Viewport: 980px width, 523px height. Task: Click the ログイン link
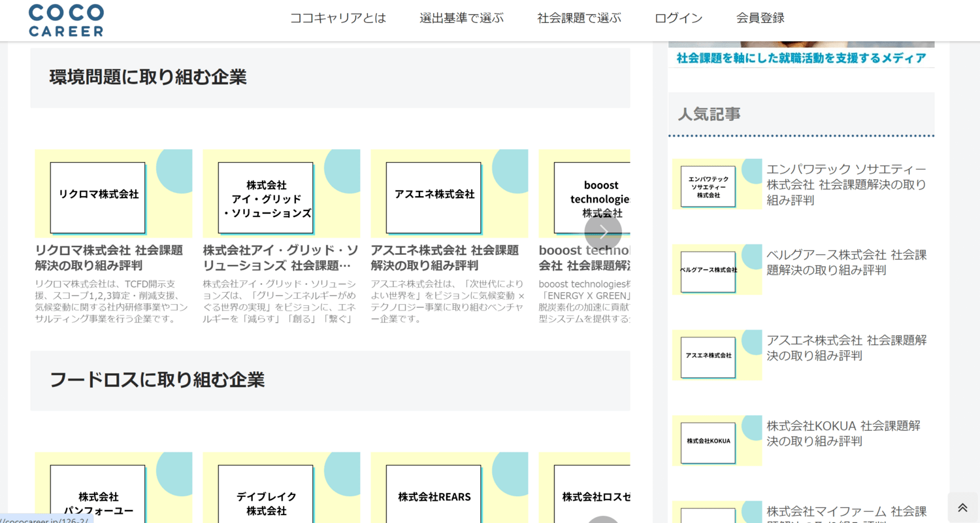(678, 18)
